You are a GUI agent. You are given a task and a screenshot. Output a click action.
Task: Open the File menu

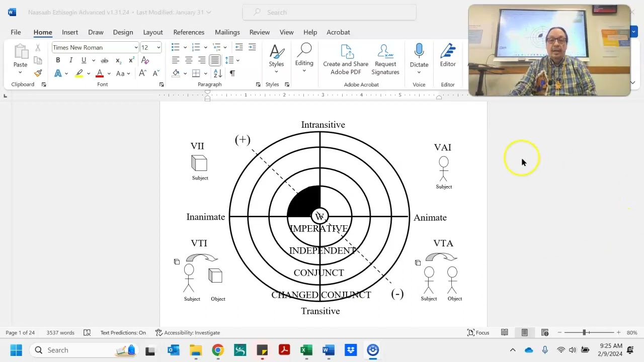point(16,32)
